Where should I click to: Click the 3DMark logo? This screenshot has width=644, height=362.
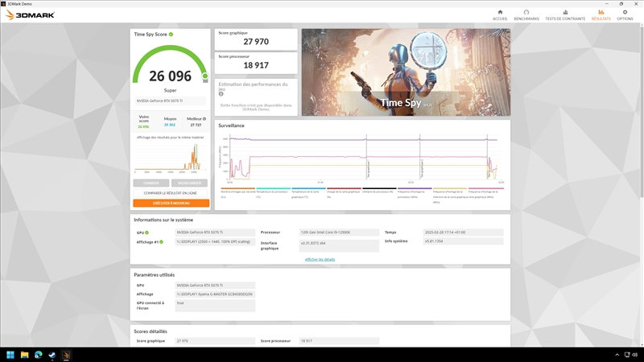[30, 15]
